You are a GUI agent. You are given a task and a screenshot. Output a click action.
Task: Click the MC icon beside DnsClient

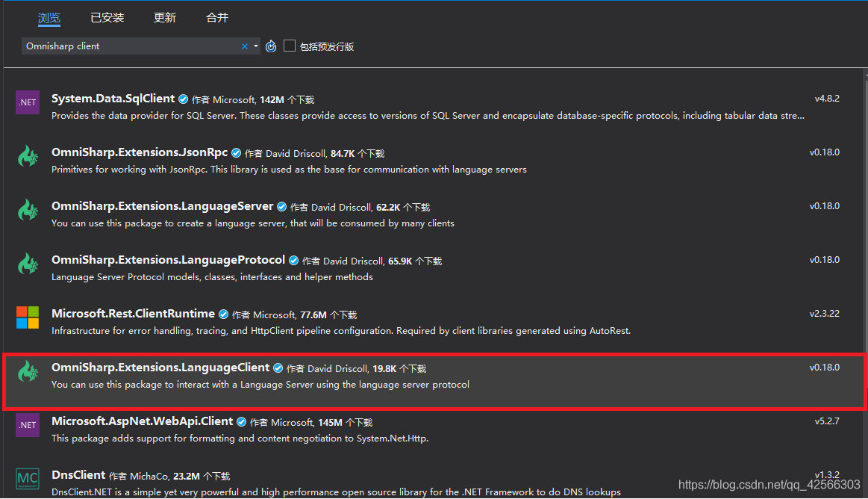click(27, 479)
